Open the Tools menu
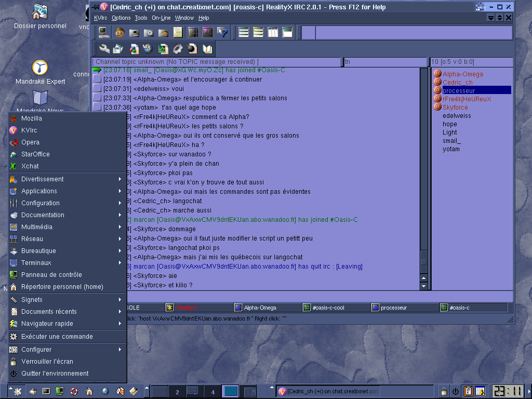This screenshot has width=532, height=399. [x=141, y=18]
